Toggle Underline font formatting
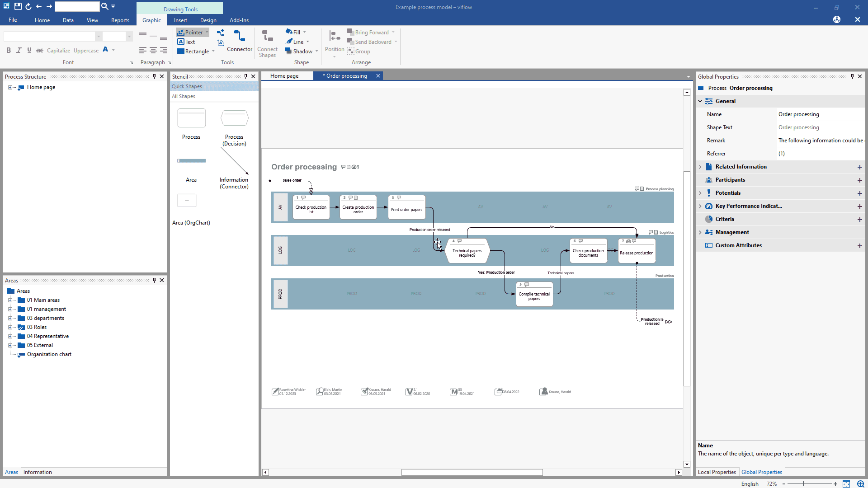Image resolution: width=868 pixels, height=488 pixels. [29, 51]
